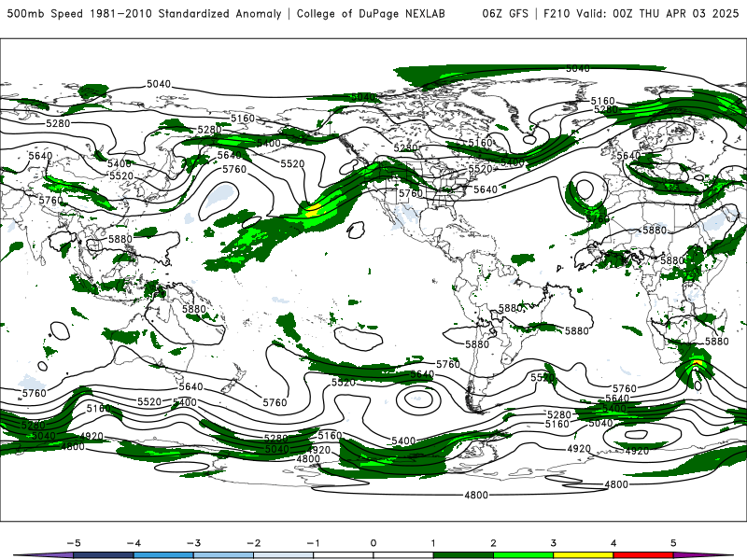Image resolution: width=747 pixels, height=560 pixels.
Task: Select the bright green colorbar segment between 2 and 3
Action: (x=523, y=555)
